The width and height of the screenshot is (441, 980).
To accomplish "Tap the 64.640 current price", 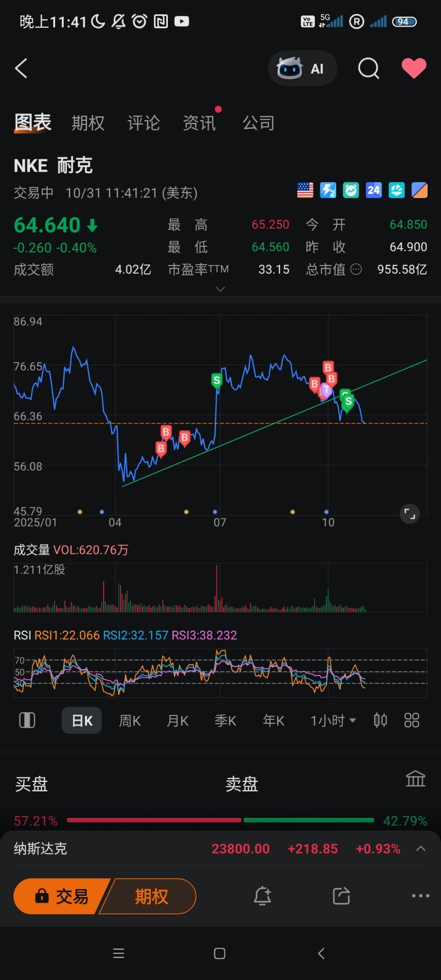I will [x=47, y=225].
